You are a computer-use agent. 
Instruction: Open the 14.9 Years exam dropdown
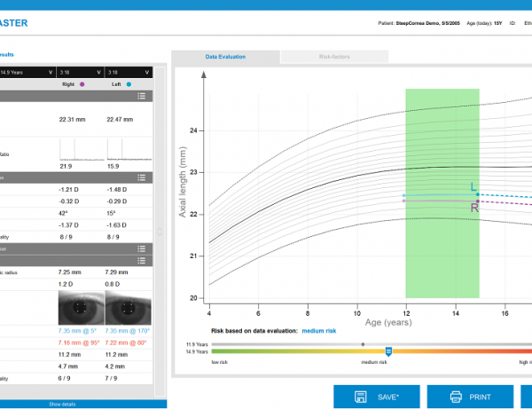(51, 72)
